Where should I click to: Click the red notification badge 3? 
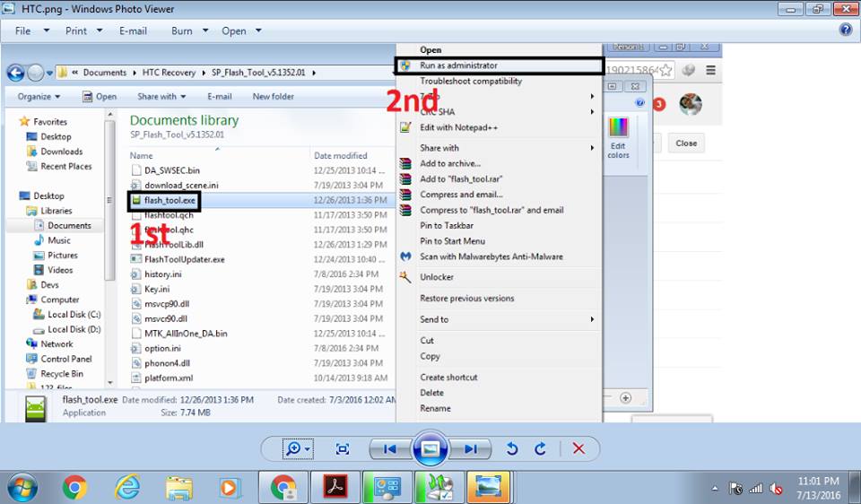(659, 104)
